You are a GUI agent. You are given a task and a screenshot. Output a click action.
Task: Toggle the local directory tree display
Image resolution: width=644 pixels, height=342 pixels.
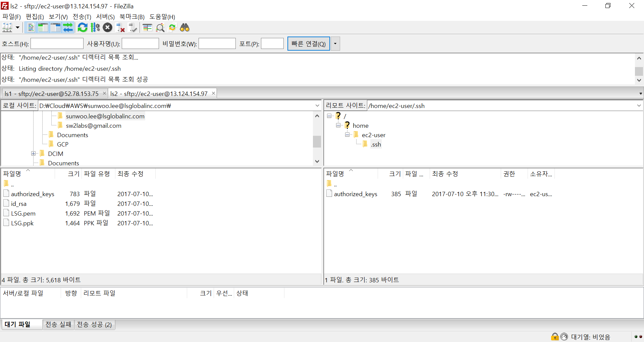pos(43,27)
